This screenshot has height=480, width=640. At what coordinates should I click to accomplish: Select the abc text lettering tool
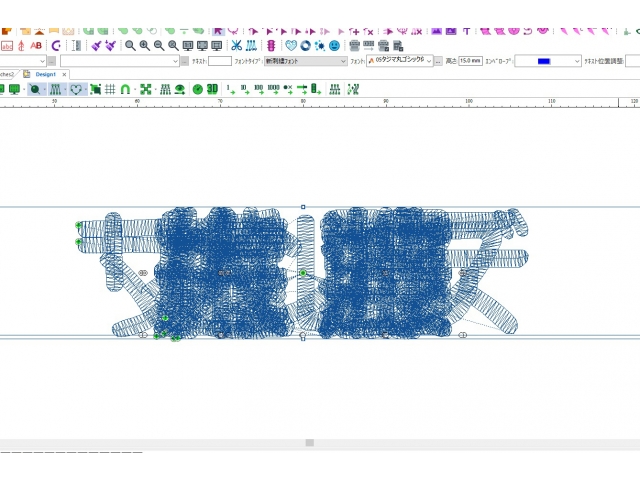coord(7,46)
